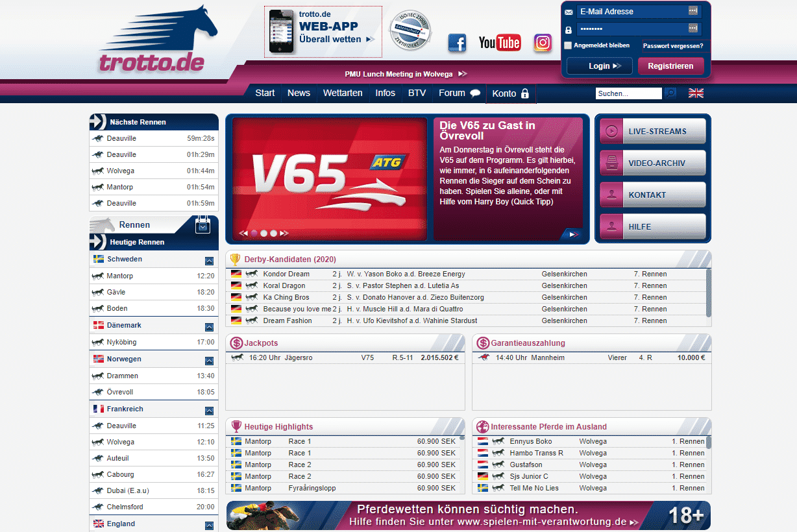Image resolution: width=797 pixels, height=532 pixels.
Task: Click the Live-Streams play icon
Action: click(x=611, y=131)
